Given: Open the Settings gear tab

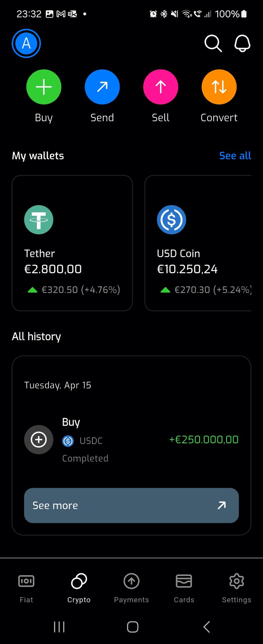Looking at the screenshot, I should 236,588.
